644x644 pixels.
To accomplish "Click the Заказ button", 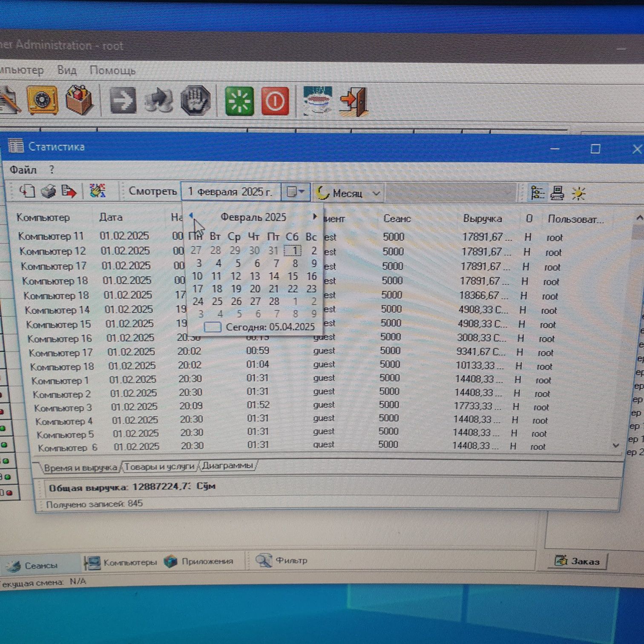I will tap(578, 561).
